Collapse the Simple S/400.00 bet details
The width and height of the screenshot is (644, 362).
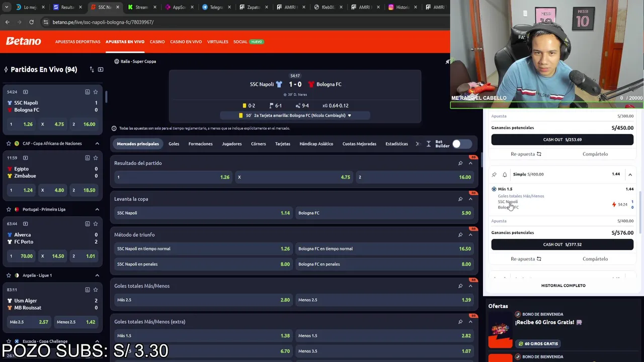pos(630,174)
